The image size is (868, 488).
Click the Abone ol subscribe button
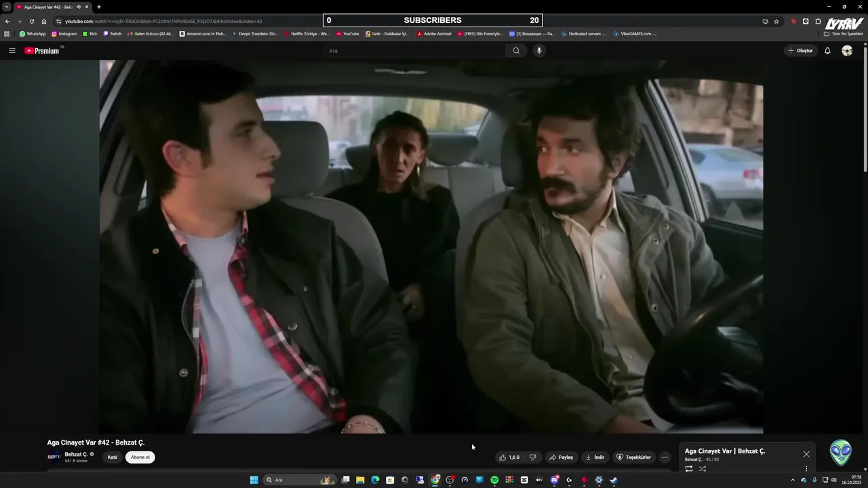(x=140, y=457)
